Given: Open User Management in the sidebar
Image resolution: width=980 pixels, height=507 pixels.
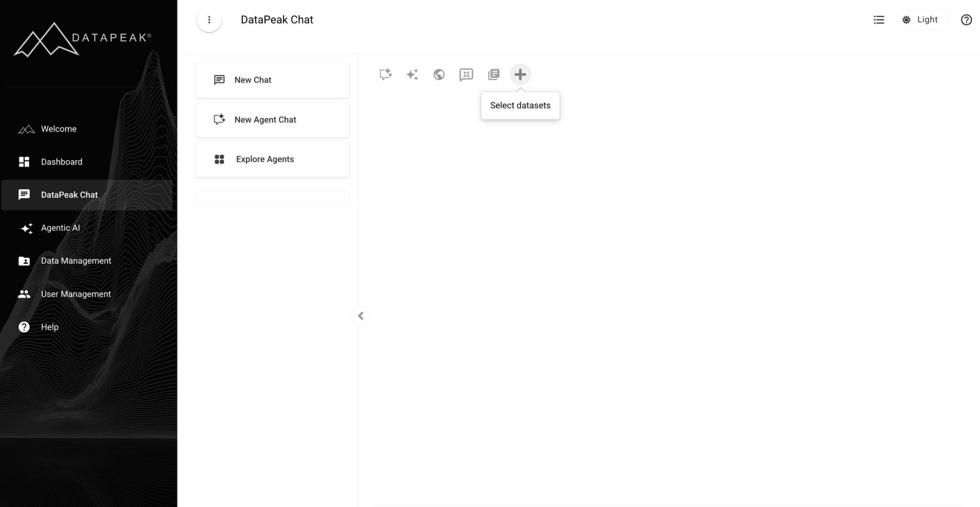Looking at the screenshot, I should click(x=87, y=294).
